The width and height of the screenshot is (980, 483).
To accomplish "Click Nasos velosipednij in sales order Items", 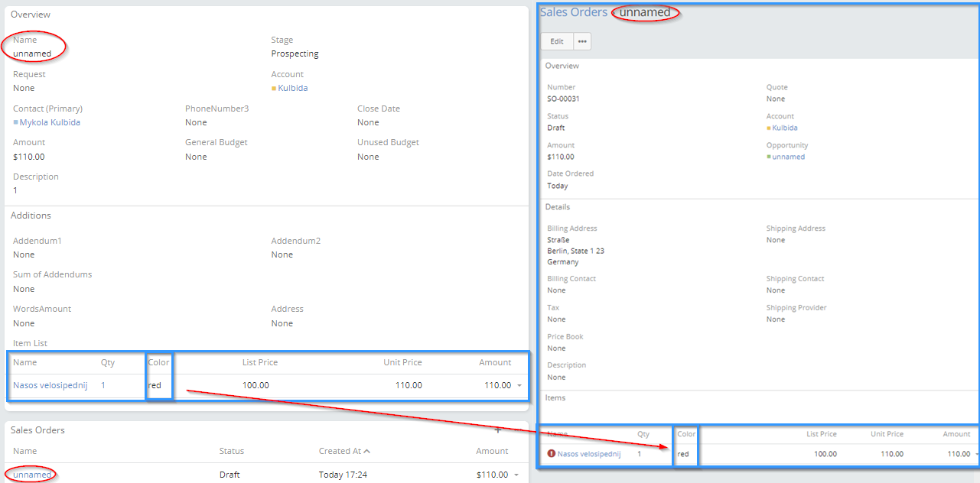I will tap(588, 454).
